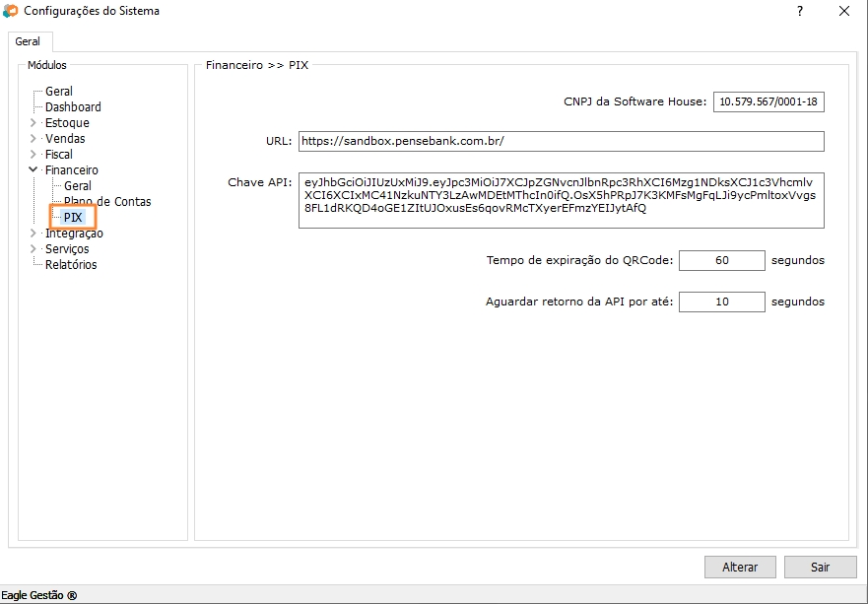Select Dashboard in the modules tree

tap(73, 106)
